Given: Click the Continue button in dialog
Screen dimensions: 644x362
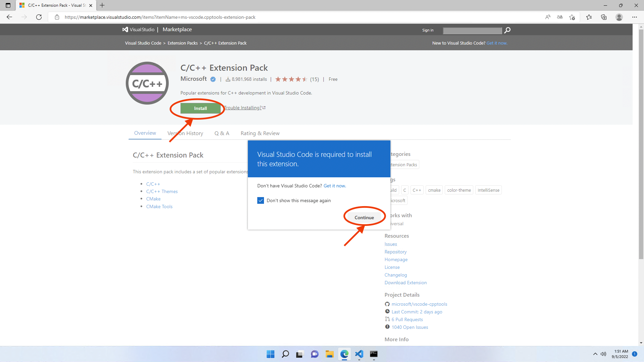Looking at the screenshot, I should coord(364,217).
